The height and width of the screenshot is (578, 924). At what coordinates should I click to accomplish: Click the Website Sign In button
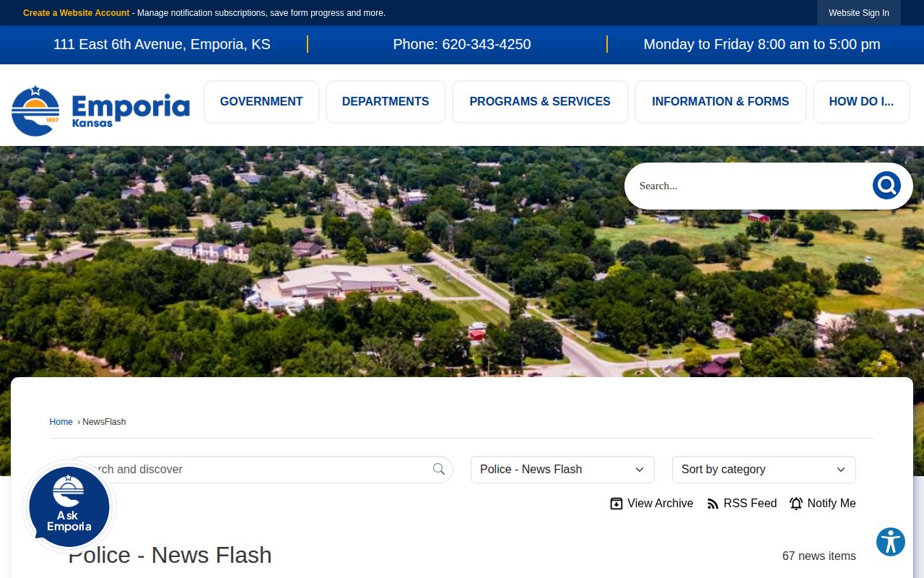[x=859, y=13]
